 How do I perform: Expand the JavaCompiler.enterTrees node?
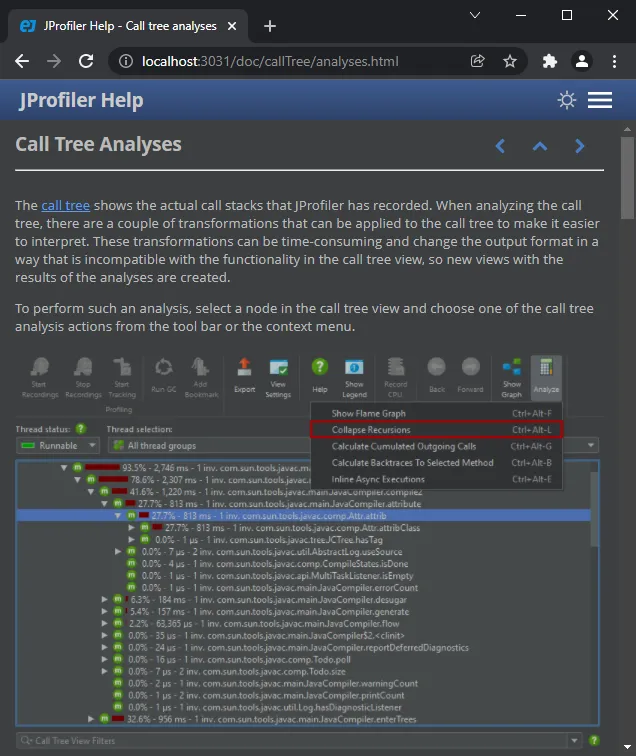tap(91, 719)
